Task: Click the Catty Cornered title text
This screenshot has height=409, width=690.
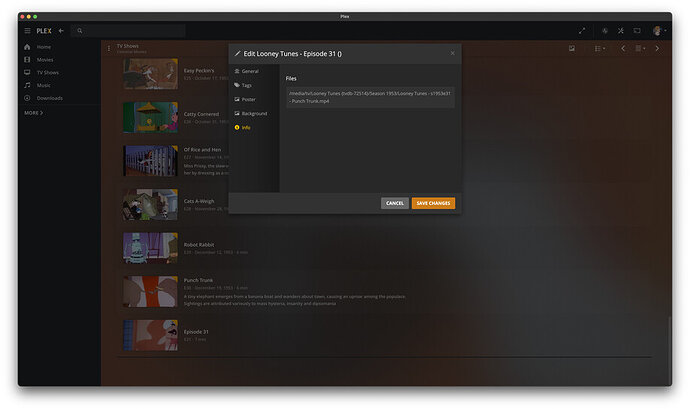Action: click(201, 114)
